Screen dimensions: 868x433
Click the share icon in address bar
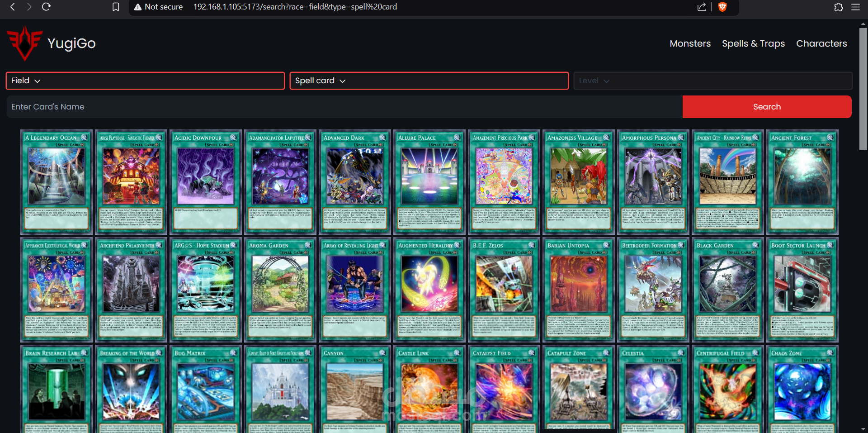tap(702, 7)
